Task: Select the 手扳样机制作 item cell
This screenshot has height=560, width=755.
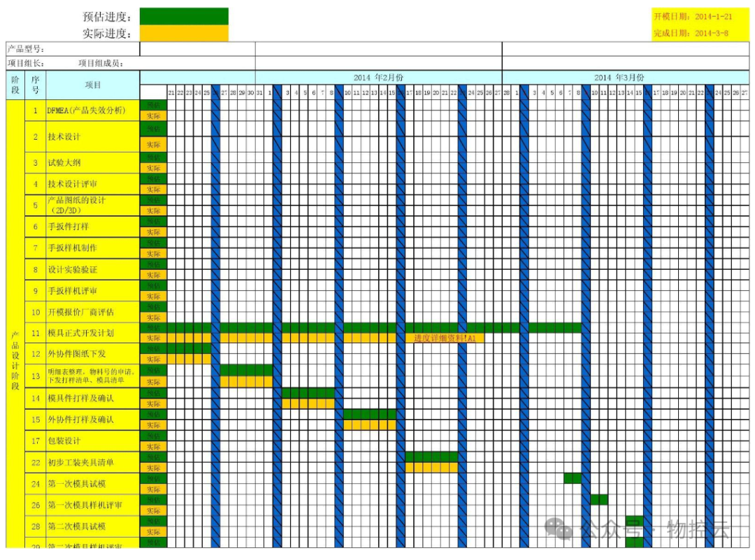Action: click(x=93, y=248)
